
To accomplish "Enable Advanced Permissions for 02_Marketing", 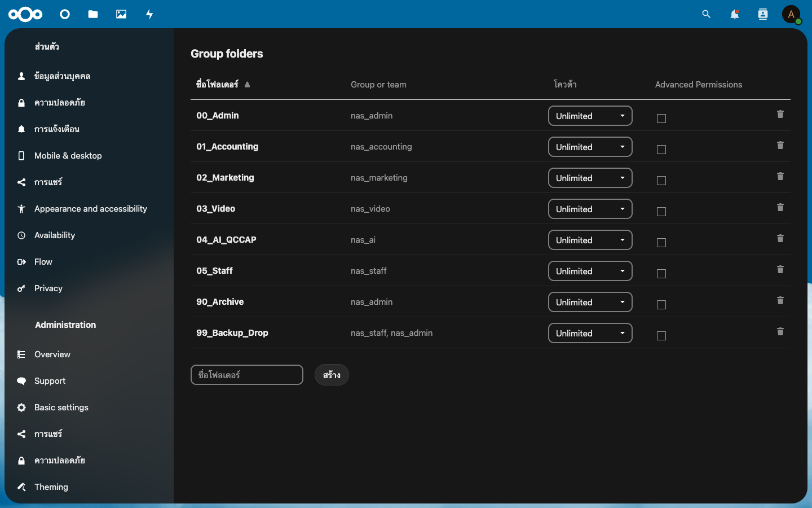I will tap(661, 181).
